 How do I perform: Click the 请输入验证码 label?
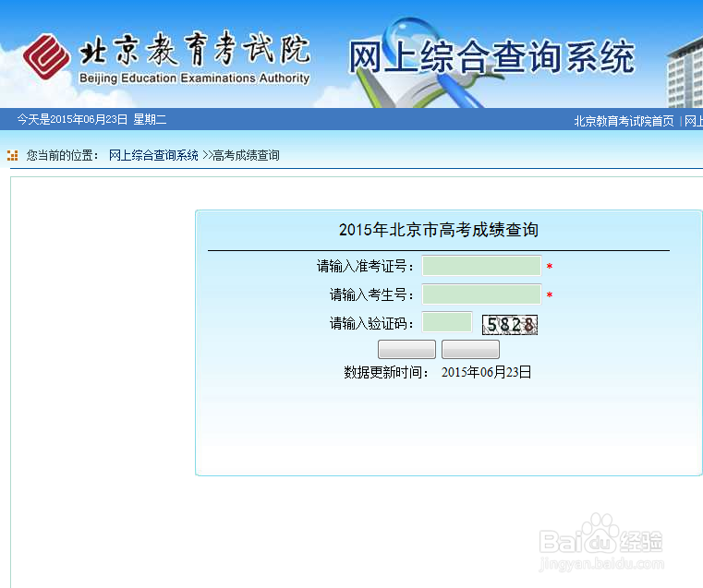[x=371, y=323]
